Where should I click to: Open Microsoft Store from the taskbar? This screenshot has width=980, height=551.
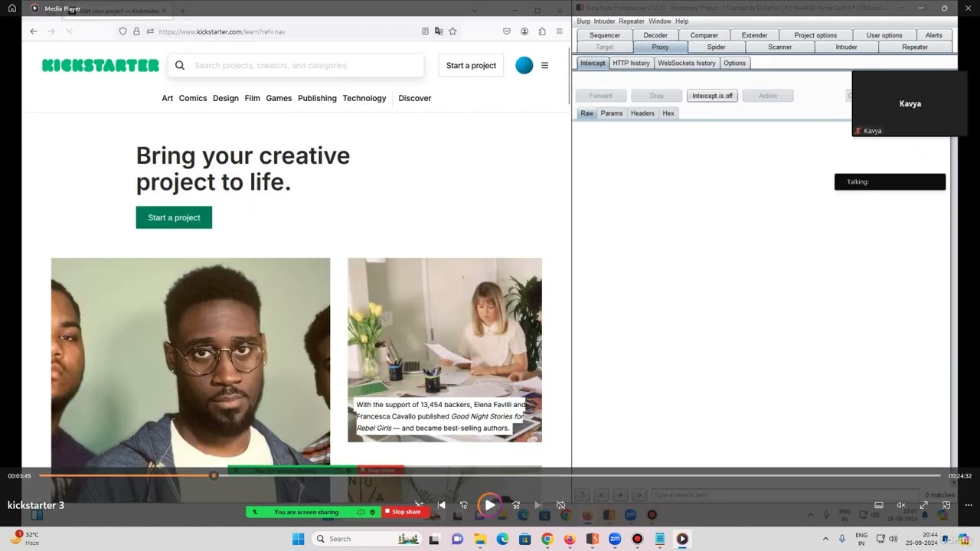pos(524,539)
